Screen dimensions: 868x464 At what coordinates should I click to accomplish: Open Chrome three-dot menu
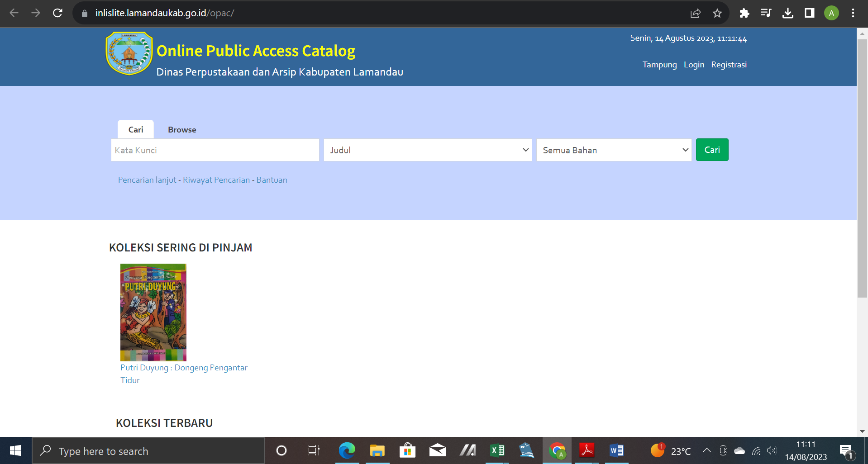tap(853, 13)
